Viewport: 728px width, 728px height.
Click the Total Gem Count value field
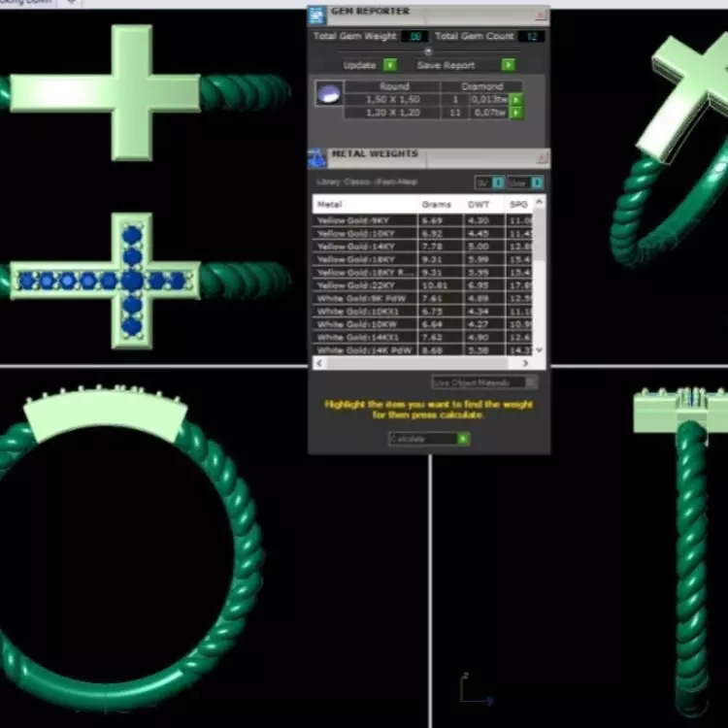coord(531,36)
